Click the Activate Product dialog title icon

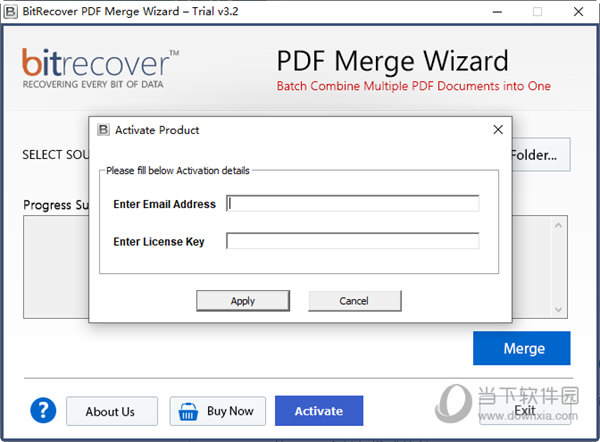click(x=103, y=130)
